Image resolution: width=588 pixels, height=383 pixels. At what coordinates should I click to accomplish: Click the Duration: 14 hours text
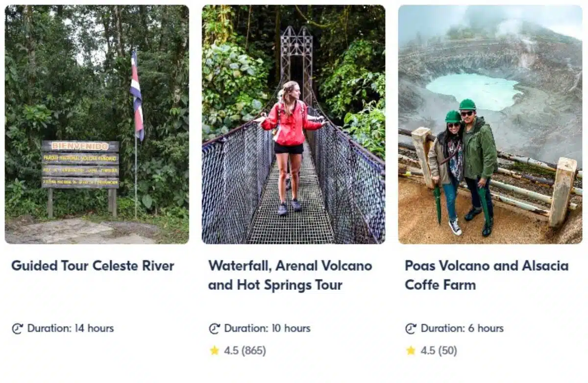71,329
